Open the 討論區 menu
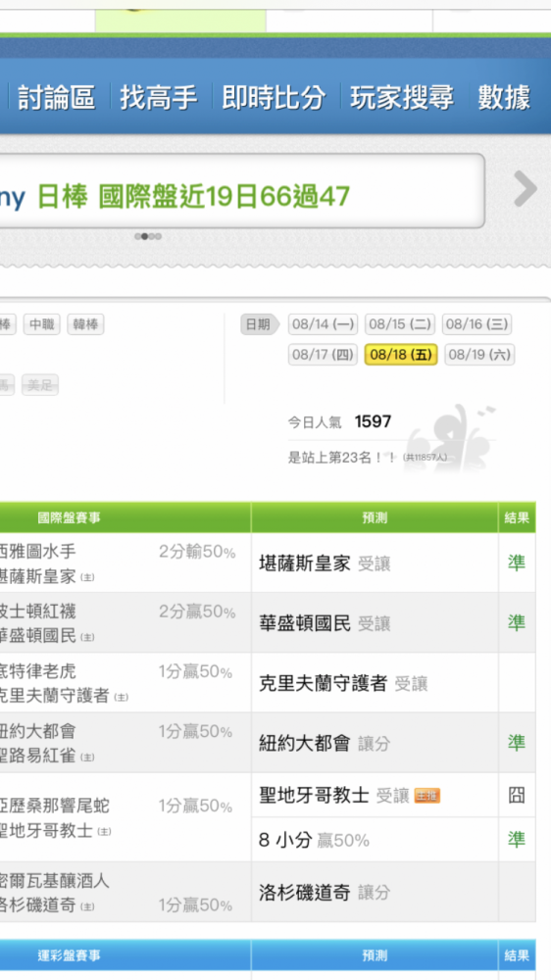The height and width of the screenshot is (980, 551). point(56,97)
